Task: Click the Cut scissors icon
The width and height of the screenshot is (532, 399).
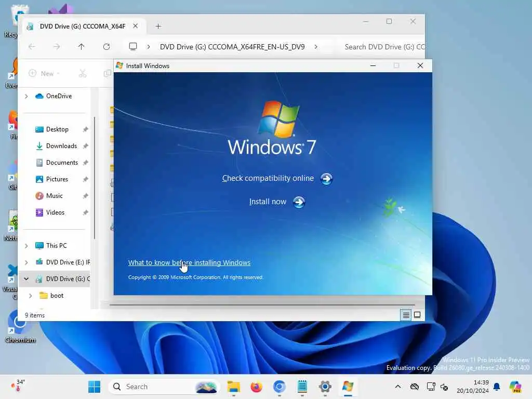Action: point(83,73)
